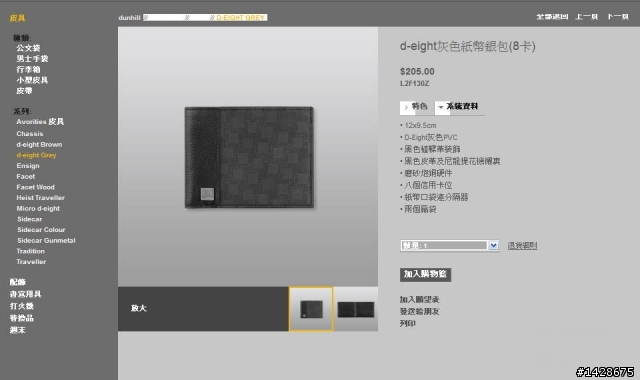Select the Heist Traveller series
The width and height of the screenshot is (640, 380).
(40, 198)
